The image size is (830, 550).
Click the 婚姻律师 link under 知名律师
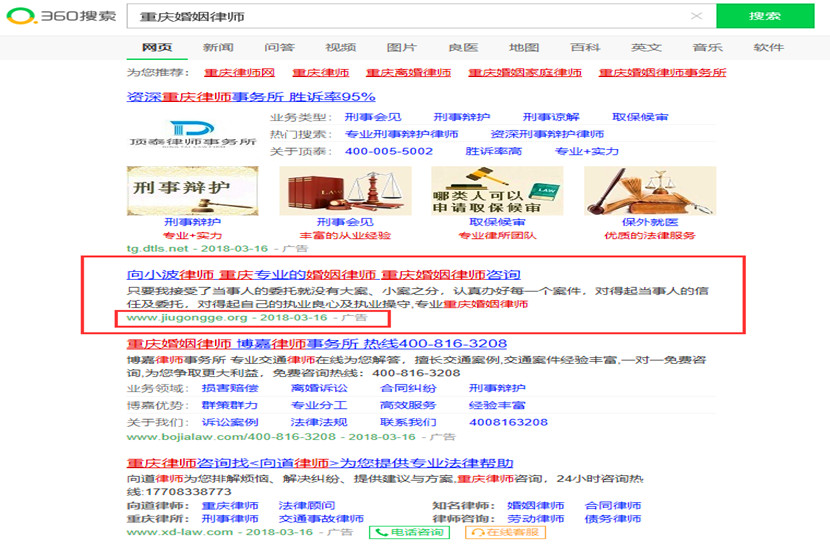[x=536, y=506]
